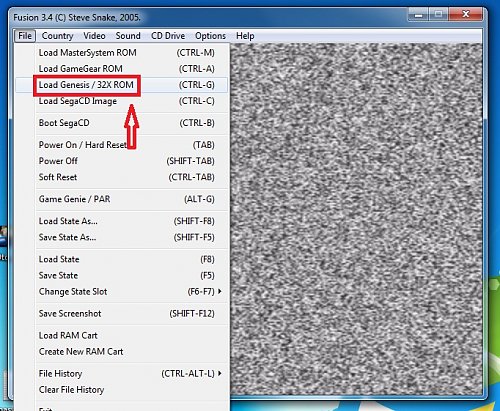Choose Save Screenshot entry

(122, 314)
